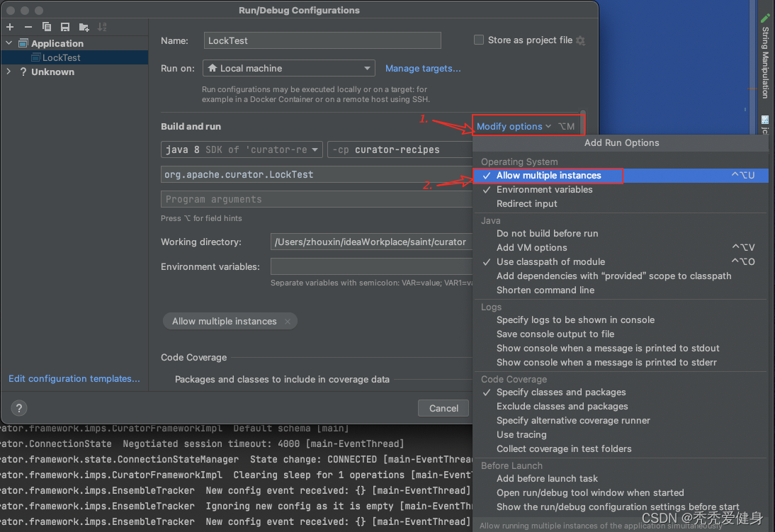Select Add VM options menu entry
This screenshot has height=532, width=775.
(x=621, y=248)
